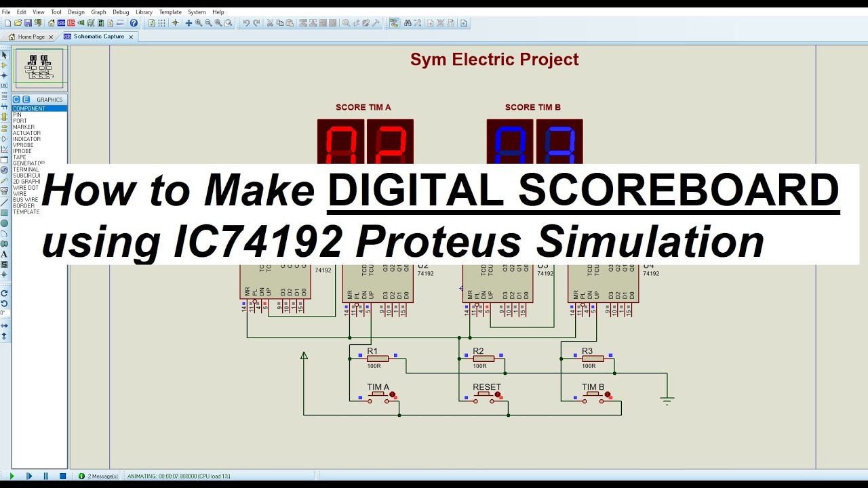This screenshot has width=868, height=488.
Task: Close the Schematic Capture tab
Action: 131,37
